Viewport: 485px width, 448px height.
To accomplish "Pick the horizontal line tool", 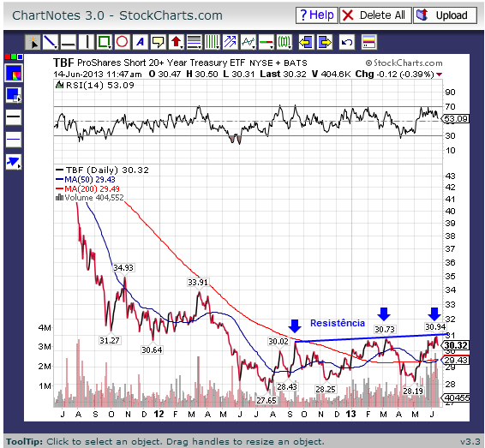I will click(x=69, y=42).
